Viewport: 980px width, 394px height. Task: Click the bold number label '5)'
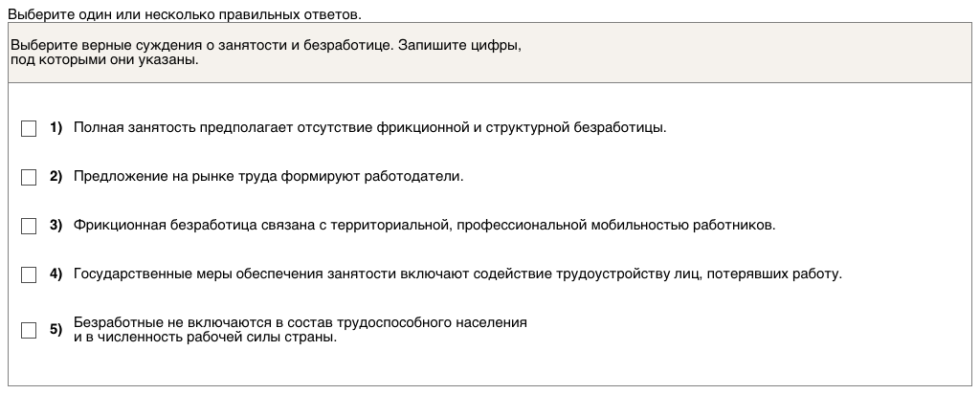[56, 331]
